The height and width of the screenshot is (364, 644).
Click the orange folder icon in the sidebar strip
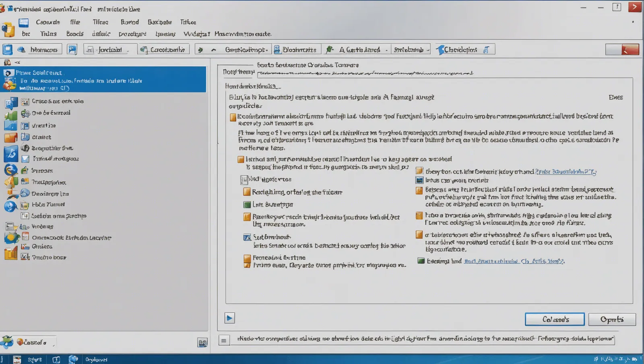10,137
